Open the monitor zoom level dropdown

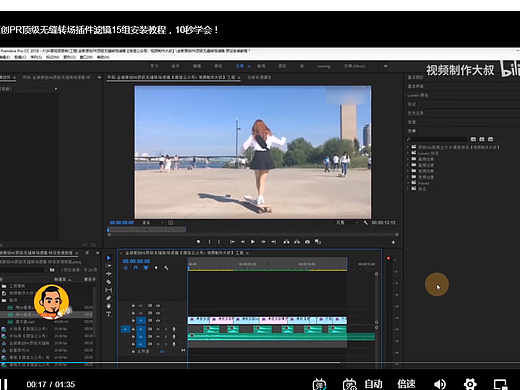click(153, 222)
